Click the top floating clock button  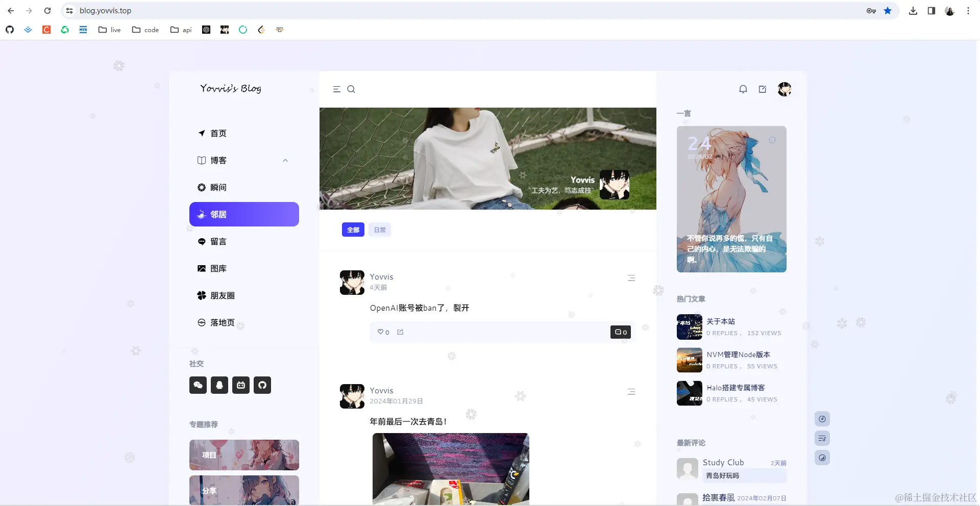coord(822,419)
